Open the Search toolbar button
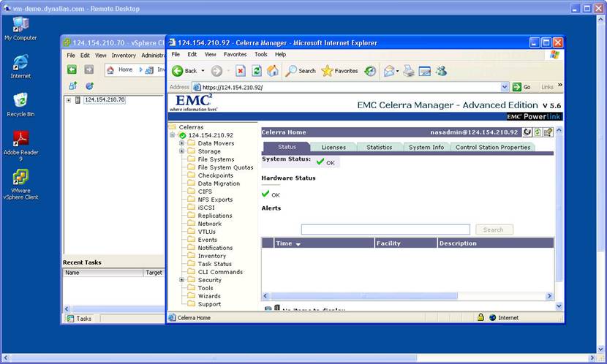The width and height of the screenshot is (607, 364). coord(301,71)
